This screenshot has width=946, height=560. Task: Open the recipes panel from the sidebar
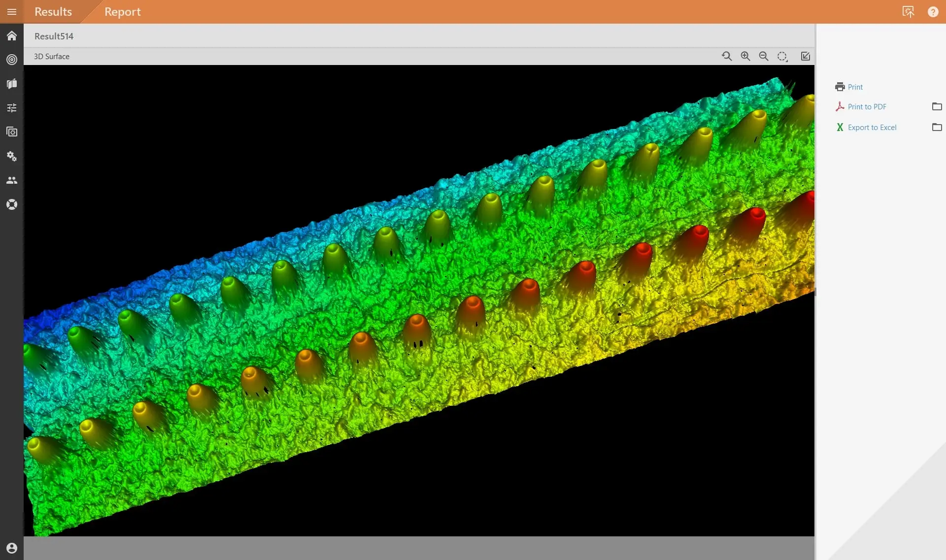12,84
